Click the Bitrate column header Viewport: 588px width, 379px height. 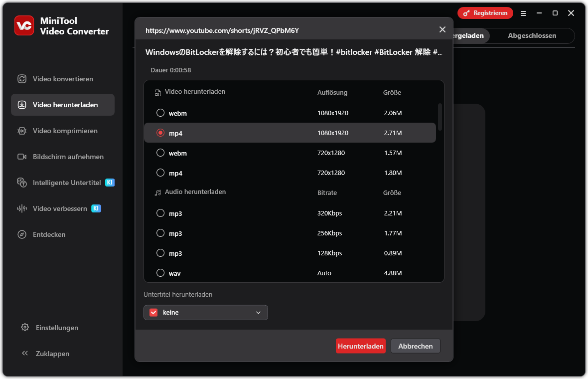327,193
